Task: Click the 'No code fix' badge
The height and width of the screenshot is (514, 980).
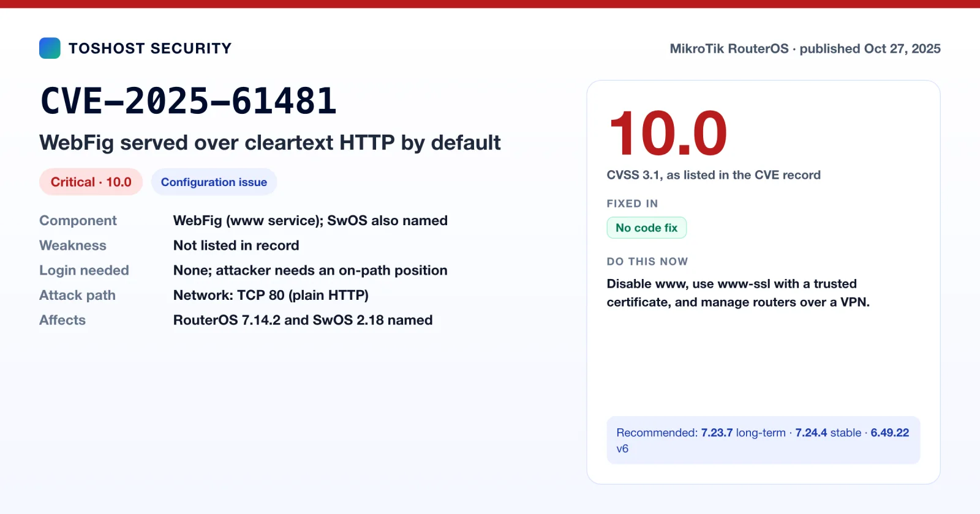Action: [x=647, y=228]
